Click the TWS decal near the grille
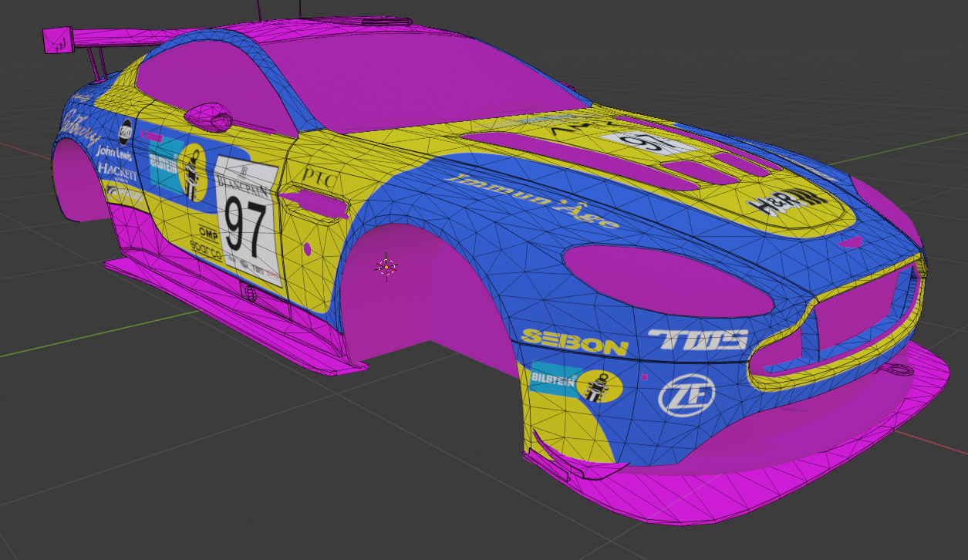968x560 pixels. tap(698, 339)
